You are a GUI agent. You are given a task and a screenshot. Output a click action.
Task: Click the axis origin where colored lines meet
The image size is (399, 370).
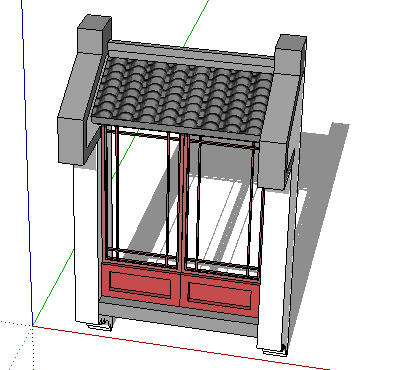click(33, 326)
